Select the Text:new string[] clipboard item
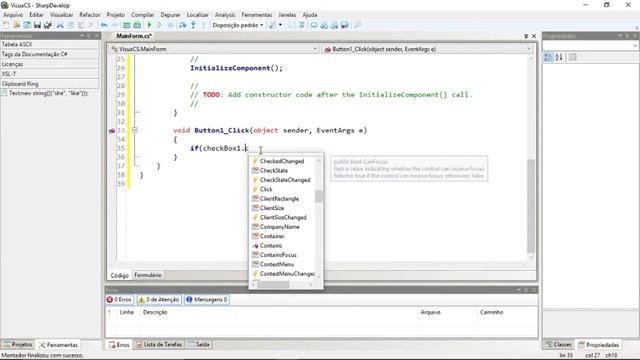This screenshot has height=360, width=640. [x=45, y=93]
